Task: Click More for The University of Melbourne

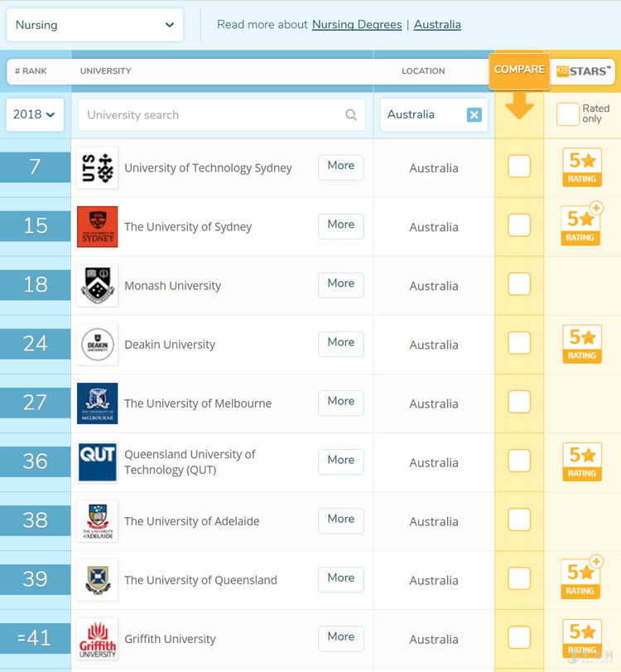Action: (341, 403)
